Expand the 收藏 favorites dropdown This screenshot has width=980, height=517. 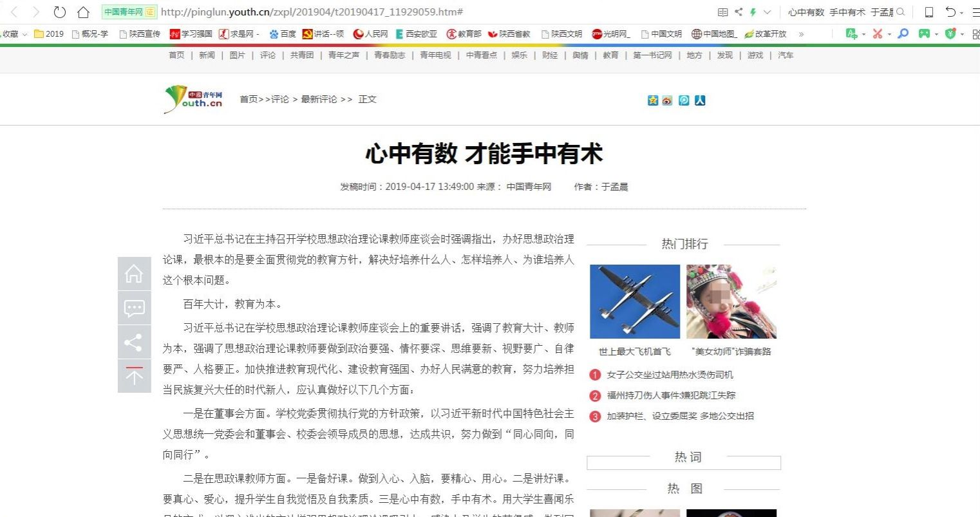tap(24, 34)
